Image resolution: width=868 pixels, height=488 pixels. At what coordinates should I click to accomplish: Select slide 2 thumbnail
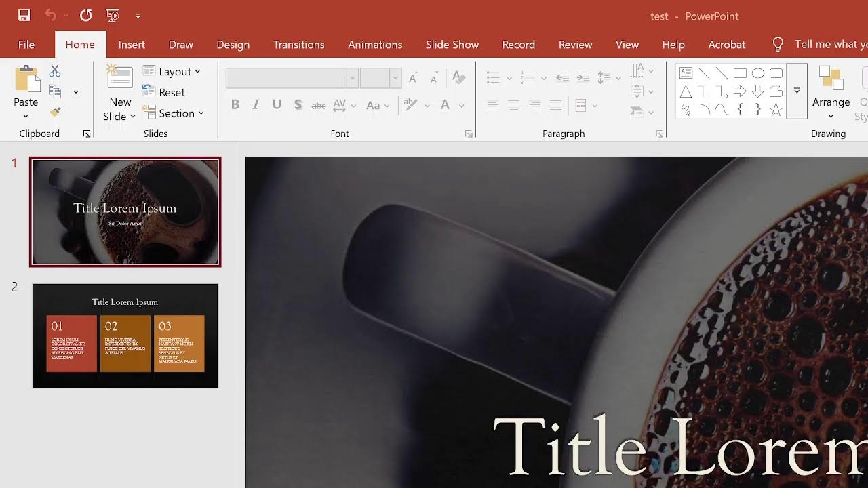(x=125, y=335)
